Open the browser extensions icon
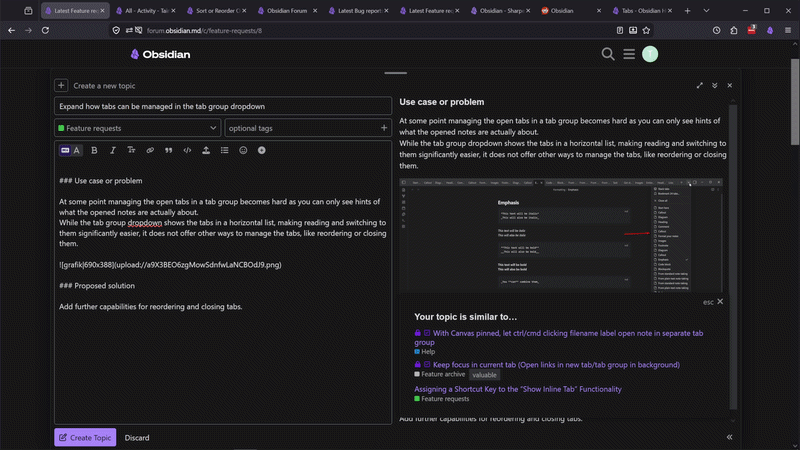This screenshot has width=800, height=450. [734, 31]
